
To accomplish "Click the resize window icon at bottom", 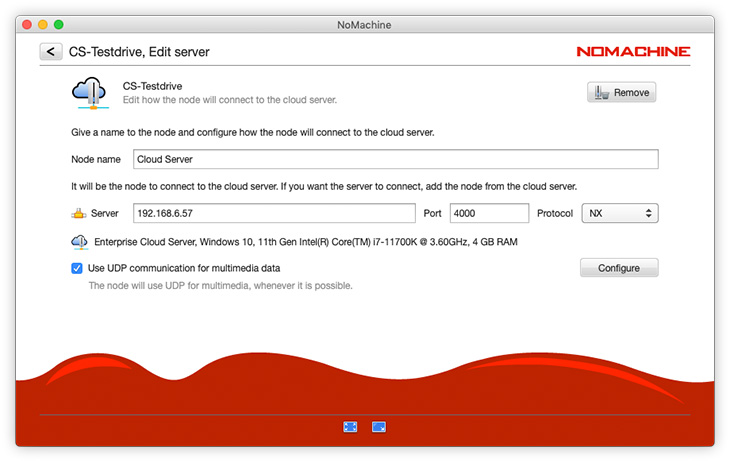I will 379,426.
